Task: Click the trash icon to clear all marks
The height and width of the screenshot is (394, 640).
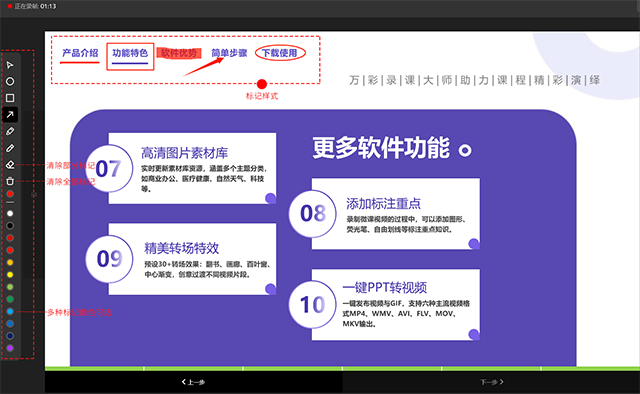Action: 10,181
